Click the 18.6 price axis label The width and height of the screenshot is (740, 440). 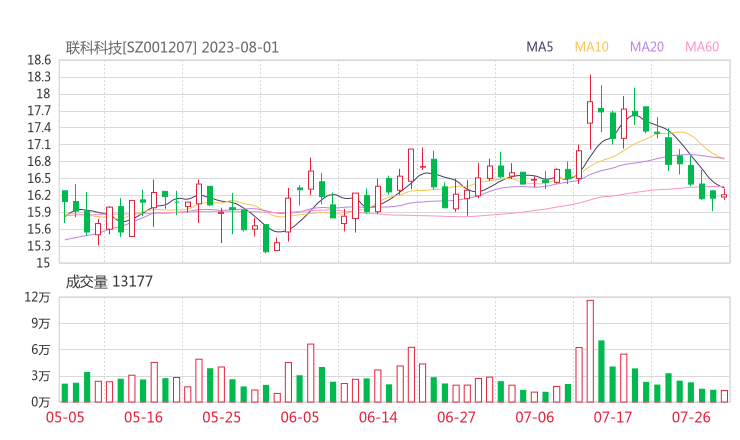click(x=39, y=60)
